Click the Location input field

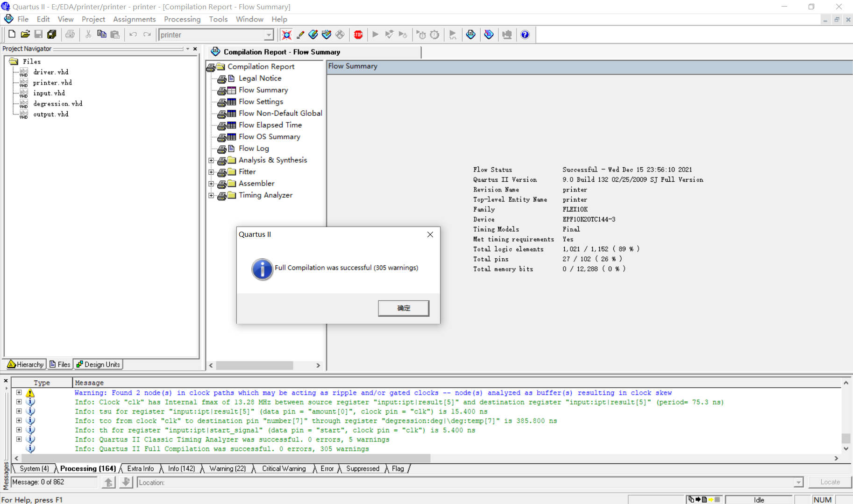click(466, 483)
